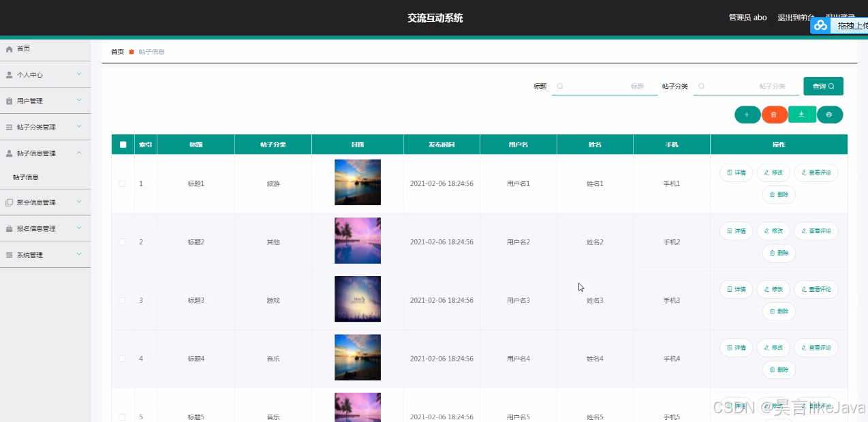Click the menu icon beside 系统管理
The height and width of the screenshot is (422, 868).
pyautogui.click(x=10, y=255)
